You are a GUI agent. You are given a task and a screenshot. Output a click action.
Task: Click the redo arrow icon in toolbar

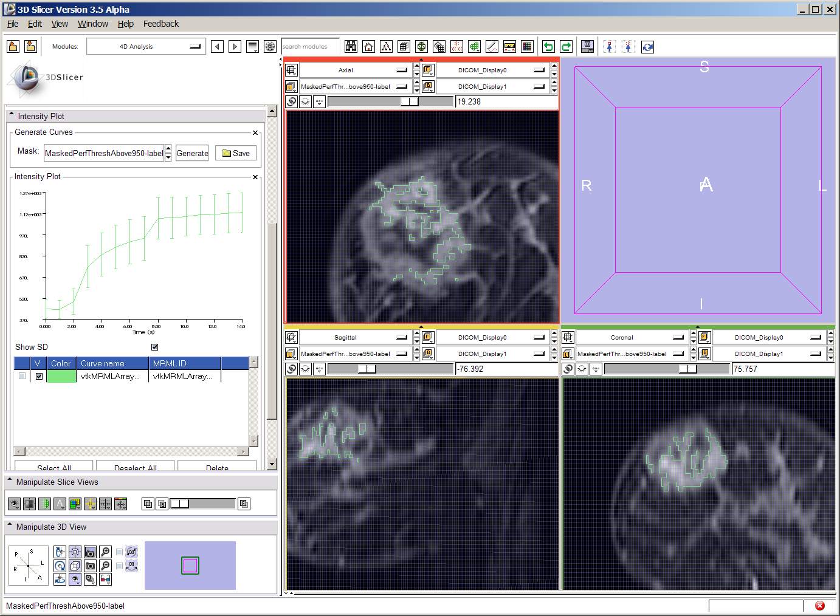(566, 47)
